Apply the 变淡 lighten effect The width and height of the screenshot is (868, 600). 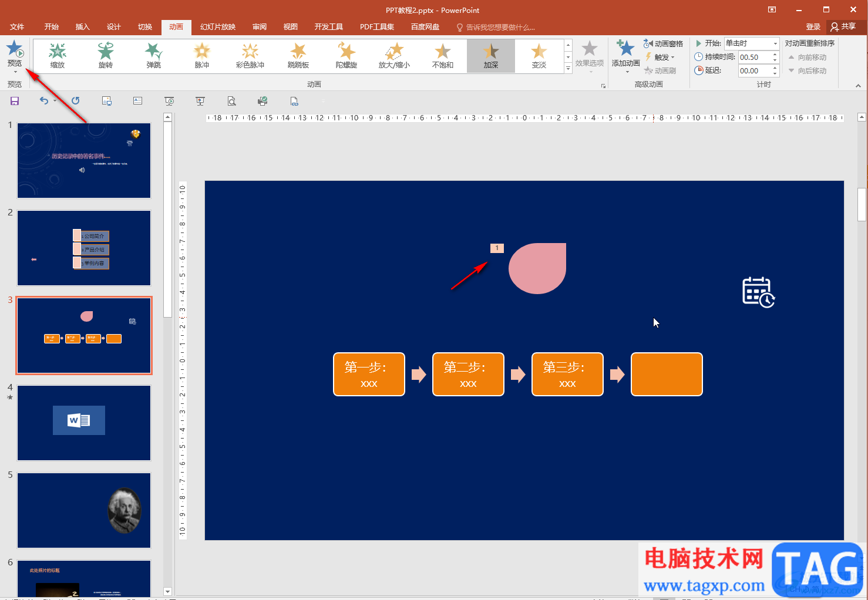539,56
